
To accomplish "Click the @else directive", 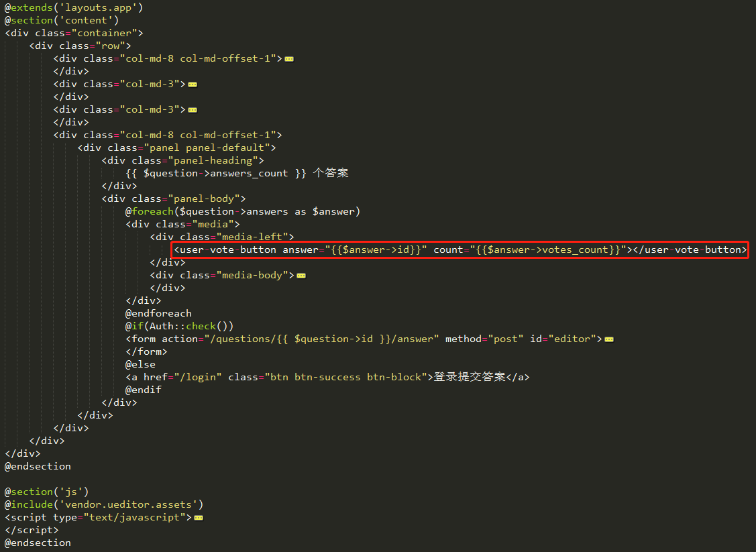I will click(x=140, y=364).
